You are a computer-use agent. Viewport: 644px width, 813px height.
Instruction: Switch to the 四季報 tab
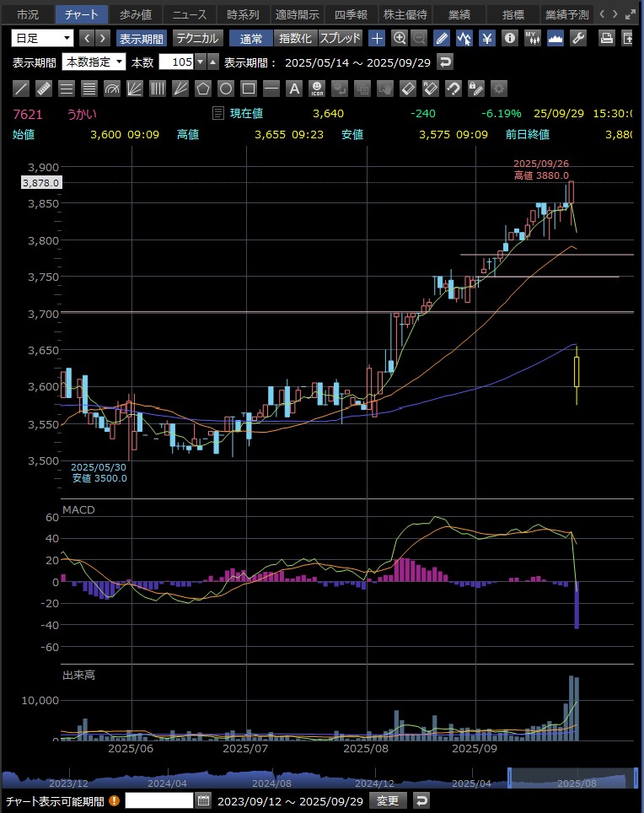click(351, 14)
